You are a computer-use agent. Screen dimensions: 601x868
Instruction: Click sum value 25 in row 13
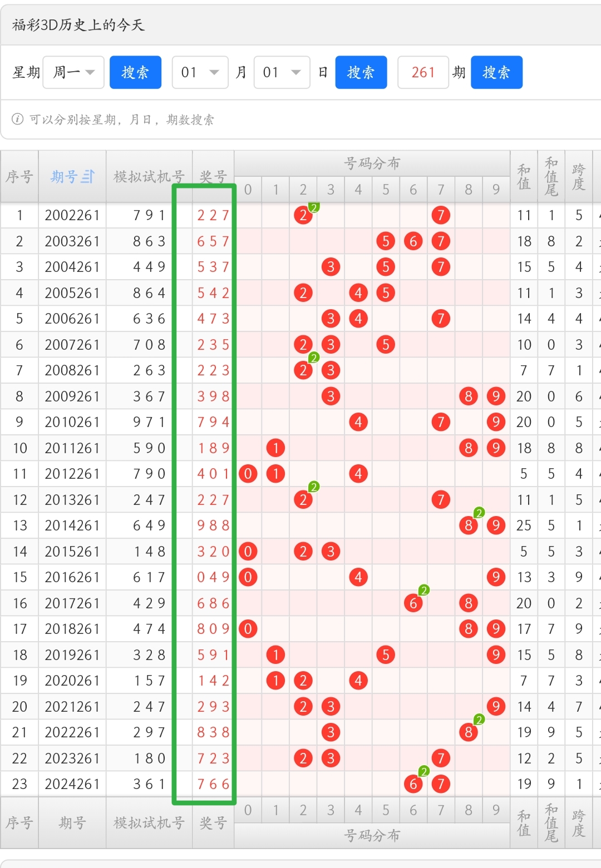click(x=524, y=525)
